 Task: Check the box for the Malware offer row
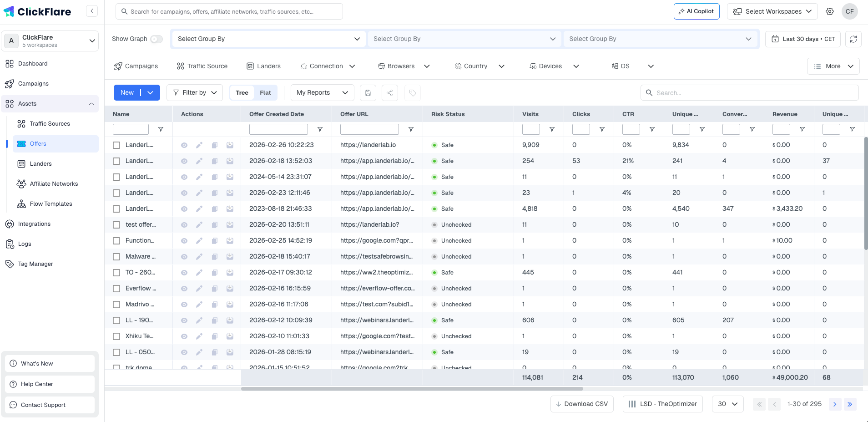(116, 257)
